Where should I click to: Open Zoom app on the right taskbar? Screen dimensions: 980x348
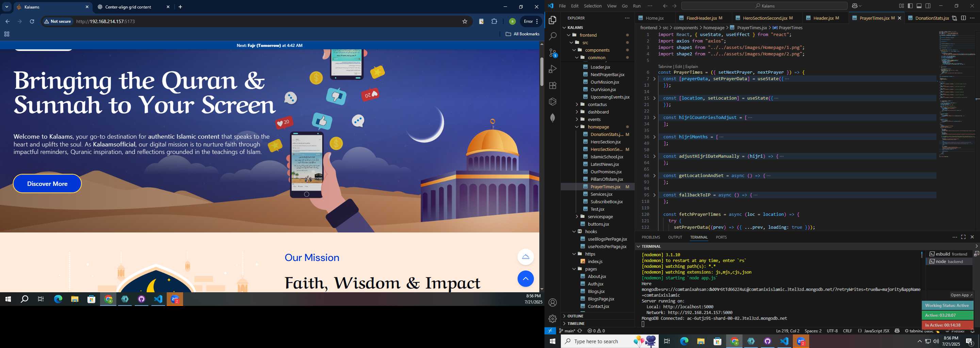(x=801, y=341)
